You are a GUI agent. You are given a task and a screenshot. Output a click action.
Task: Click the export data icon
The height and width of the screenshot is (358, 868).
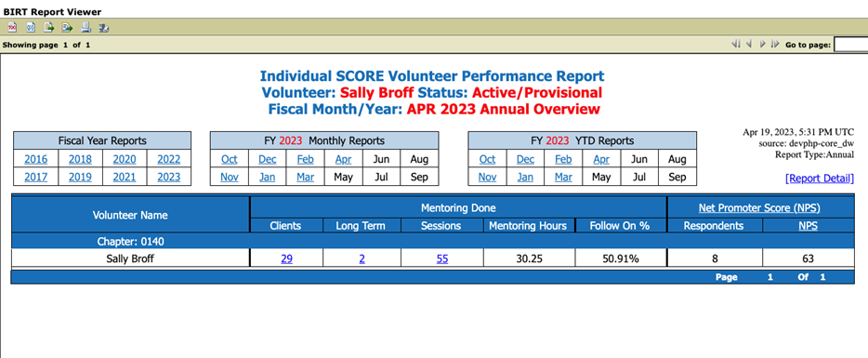point(48,27)
